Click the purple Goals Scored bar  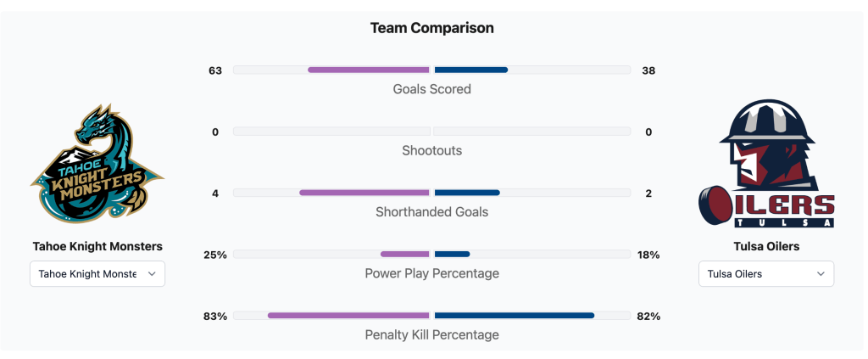click(369, 70)
